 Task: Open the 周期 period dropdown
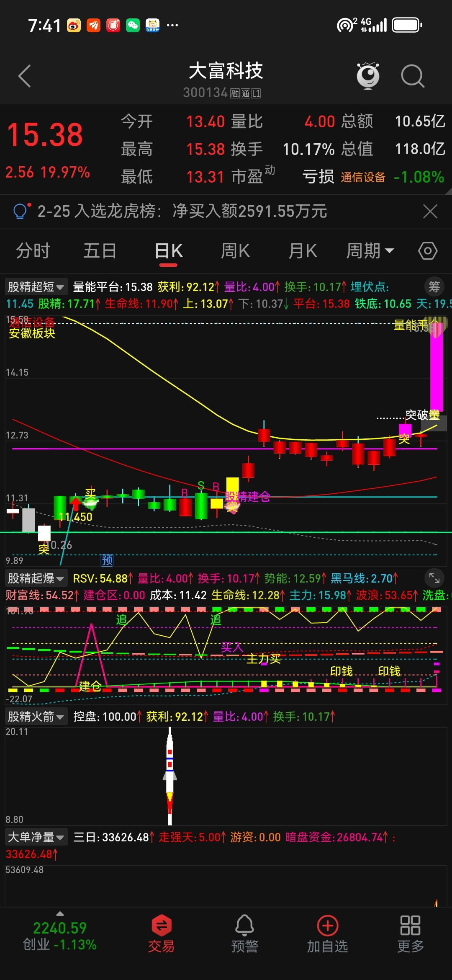(x=370, y=251)
